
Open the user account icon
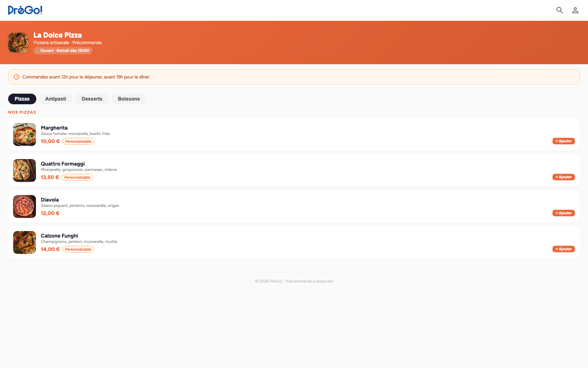(575, 10)
